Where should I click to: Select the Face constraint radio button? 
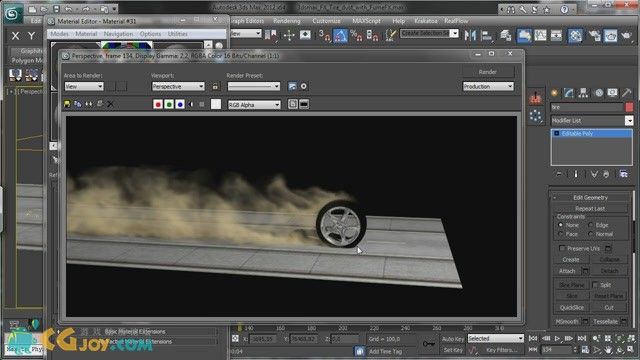point(561,234)
